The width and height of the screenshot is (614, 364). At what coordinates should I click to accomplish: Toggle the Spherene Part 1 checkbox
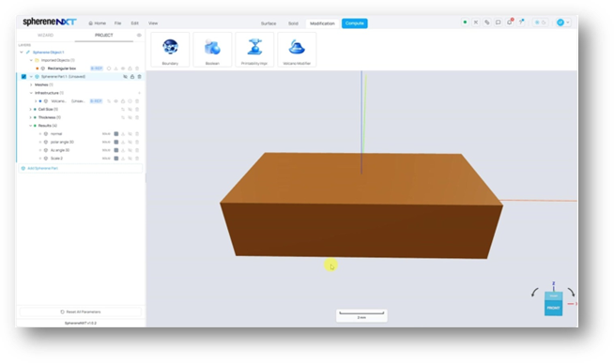23,77
